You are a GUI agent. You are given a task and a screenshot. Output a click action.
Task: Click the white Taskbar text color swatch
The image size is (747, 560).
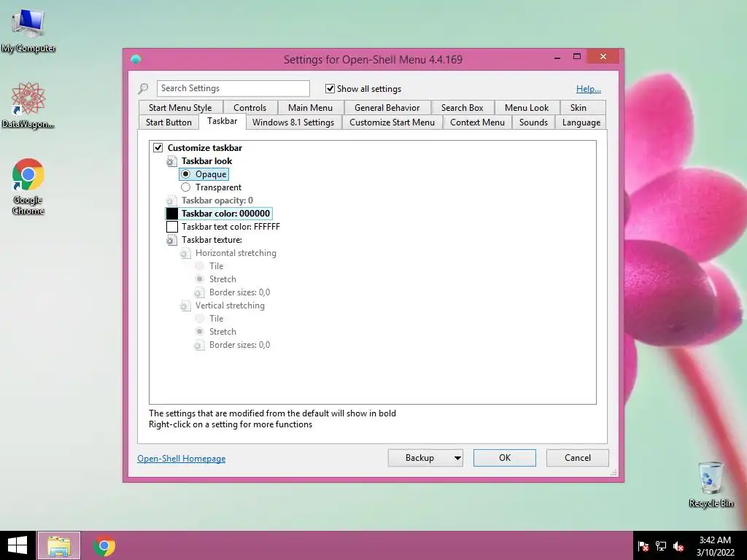tap(172, 227)
